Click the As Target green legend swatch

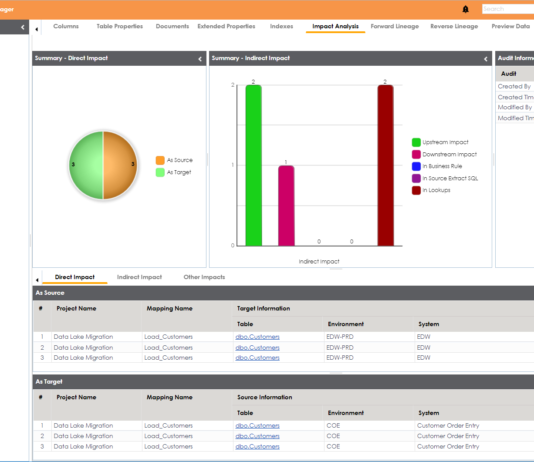[160, 172]
